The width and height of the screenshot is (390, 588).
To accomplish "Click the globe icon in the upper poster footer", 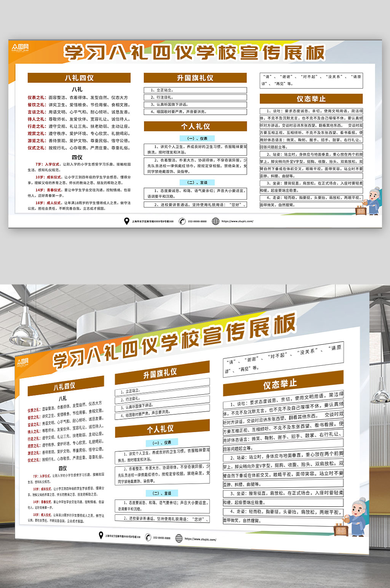I will pos(216,221).
